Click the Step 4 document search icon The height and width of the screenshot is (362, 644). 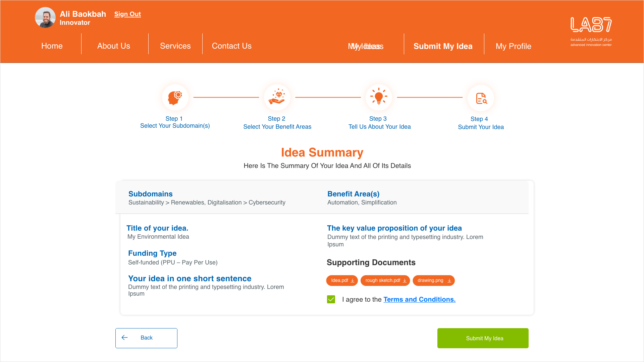tap(481, 98)
